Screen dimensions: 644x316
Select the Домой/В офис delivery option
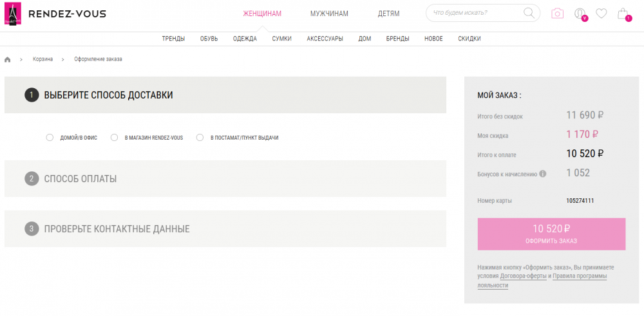coord(50,138)
